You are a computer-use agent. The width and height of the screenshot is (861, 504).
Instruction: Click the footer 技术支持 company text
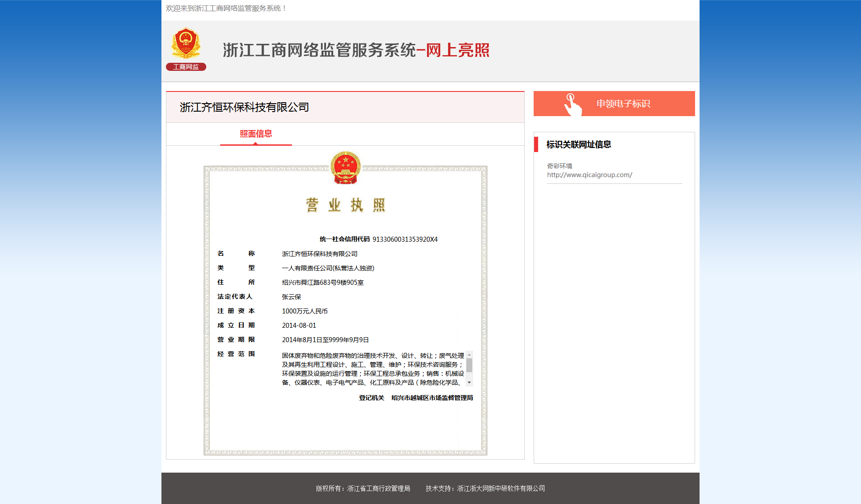point(485,488)
